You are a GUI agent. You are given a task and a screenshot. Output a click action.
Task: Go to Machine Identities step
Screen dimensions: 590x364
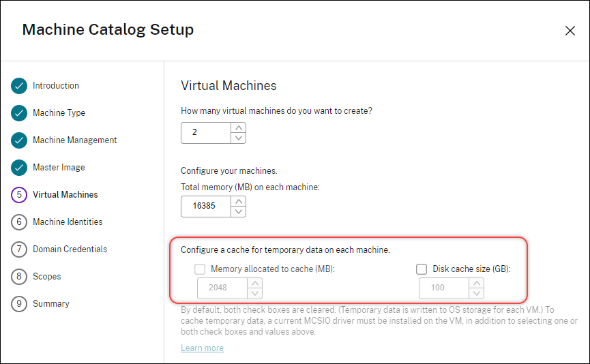tap(68, 222)
